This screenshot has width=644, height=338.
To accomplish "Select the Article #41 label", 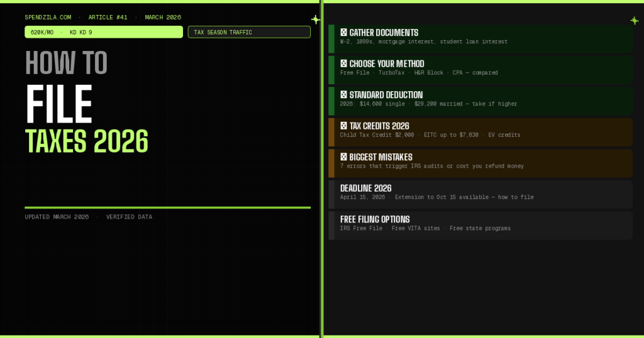I will coord(108,18).
